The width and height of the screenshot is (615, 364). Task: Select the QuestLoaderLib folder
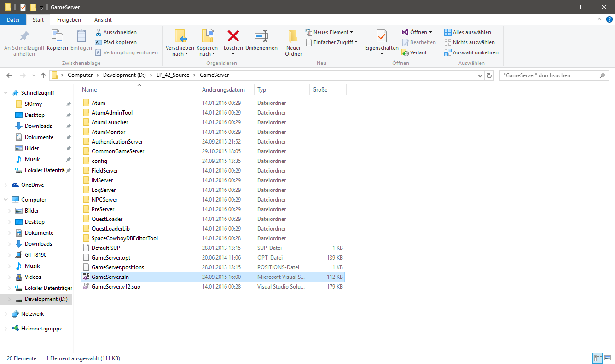coord(212,228)
